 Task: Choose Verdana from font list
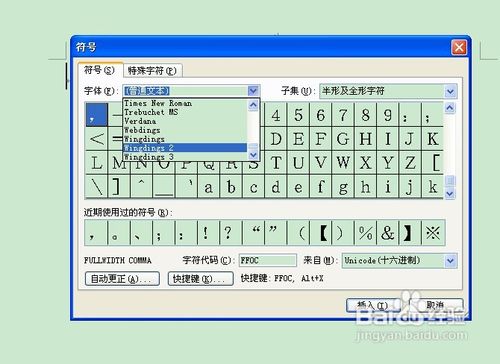[185, 121]
